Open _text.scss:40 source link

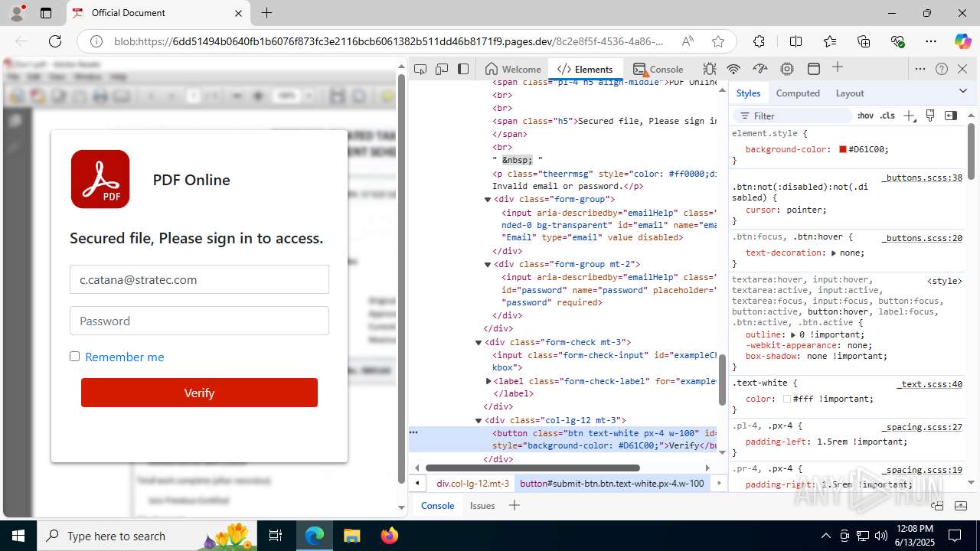pyautogui.click(x=929, y=384)
